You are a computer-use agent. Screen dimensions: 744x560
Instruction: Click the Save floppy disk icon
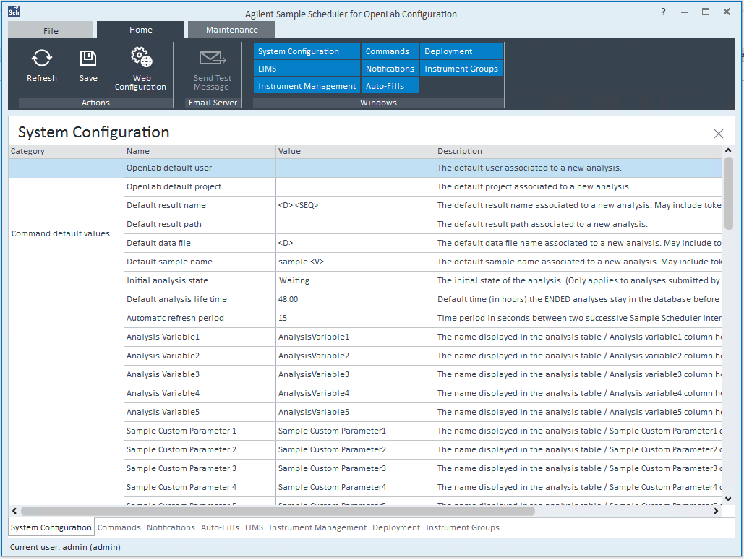(x=88, y=59)
